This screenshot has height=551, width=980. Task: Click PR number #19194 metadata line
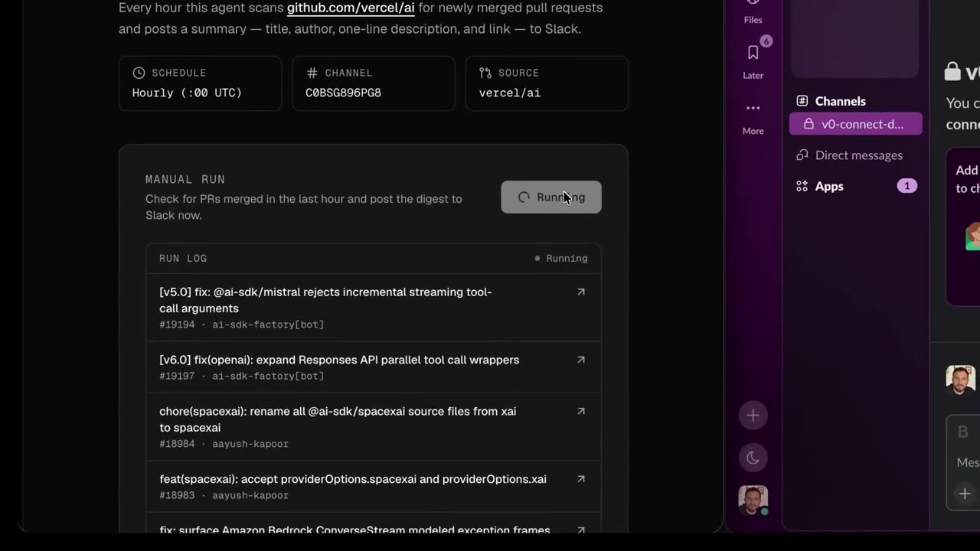[x=242, y=324]
